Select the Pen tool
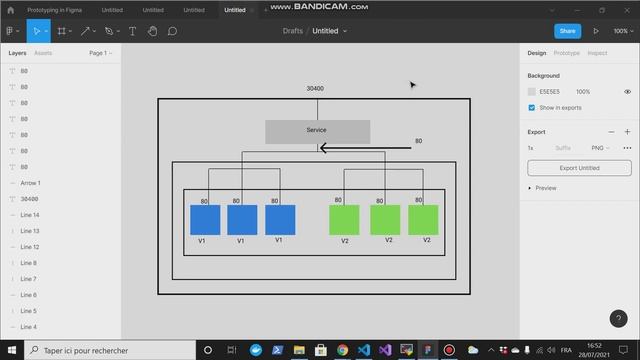 pyautogui.click(x=109, y=31)
